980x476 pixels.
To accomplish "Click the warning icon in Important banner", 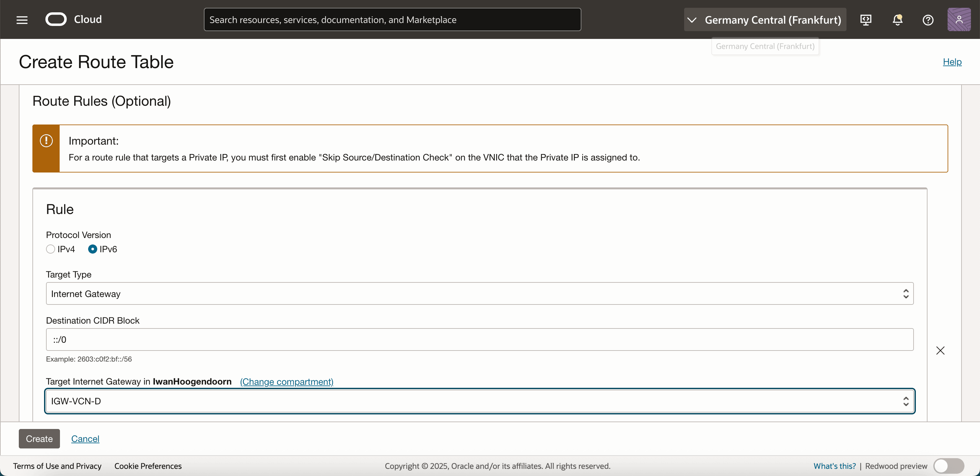I will point(46,141).
